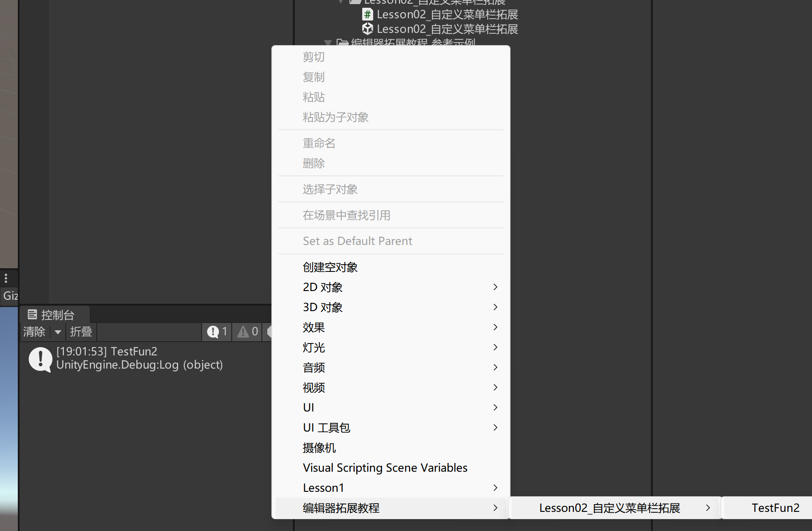Select the C# script Lesson02_自定义菜单栏拓展 icon
Image resolution: width=812 pixels, height=531 pixels.
[367, 15]
